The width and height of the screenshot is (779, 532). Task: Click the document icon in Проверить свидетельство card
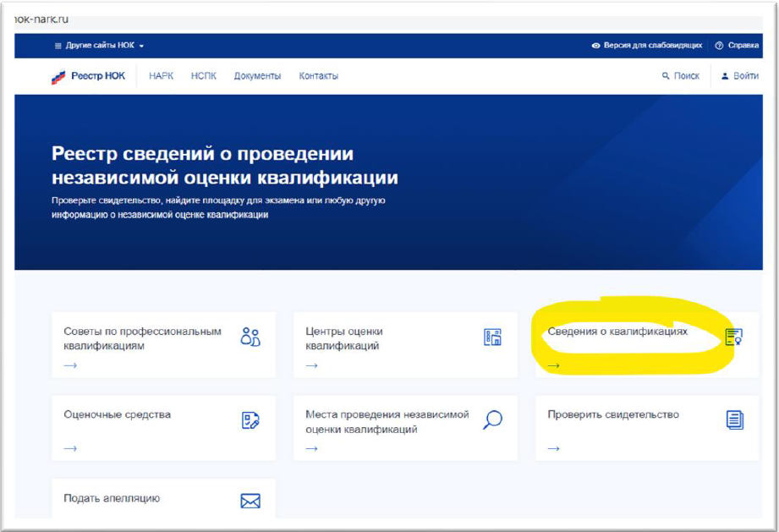click(734, 420)
